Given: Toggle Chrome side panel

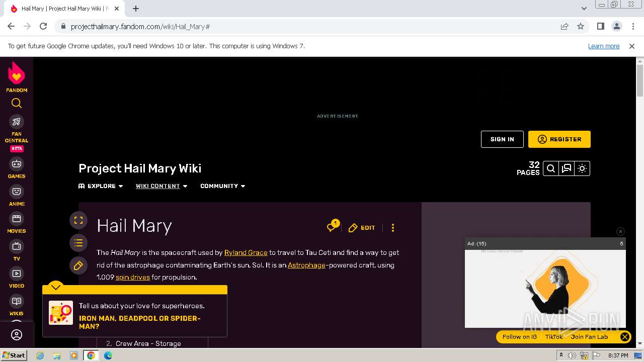Looking at the screenshot, I should coord(600,26).
